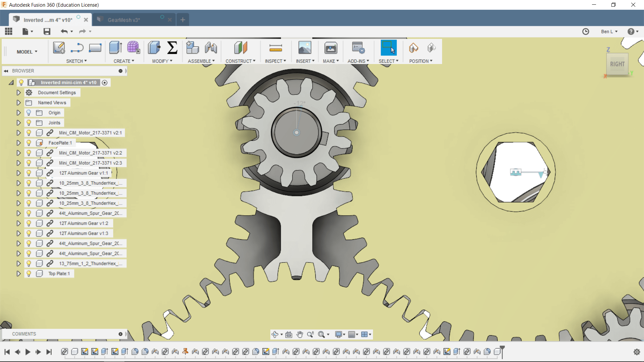The height and width of the screenshot is (362, 644).
Task: Hide the 12T Aluminum Gear v1:1 component
Action: click(x=29, y=173)
